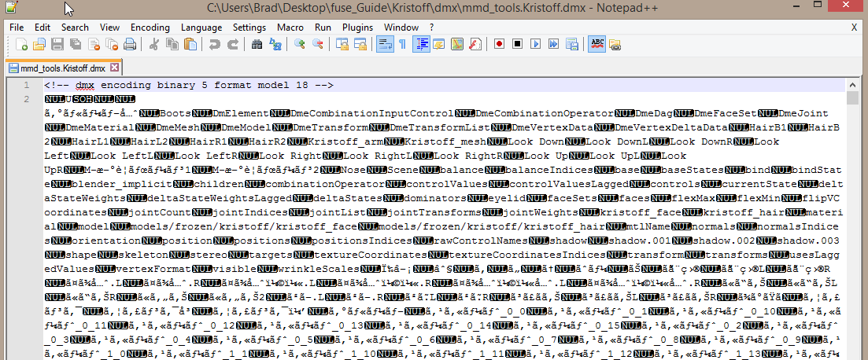Click the dmx encoding comment line

tap(188, 85)
